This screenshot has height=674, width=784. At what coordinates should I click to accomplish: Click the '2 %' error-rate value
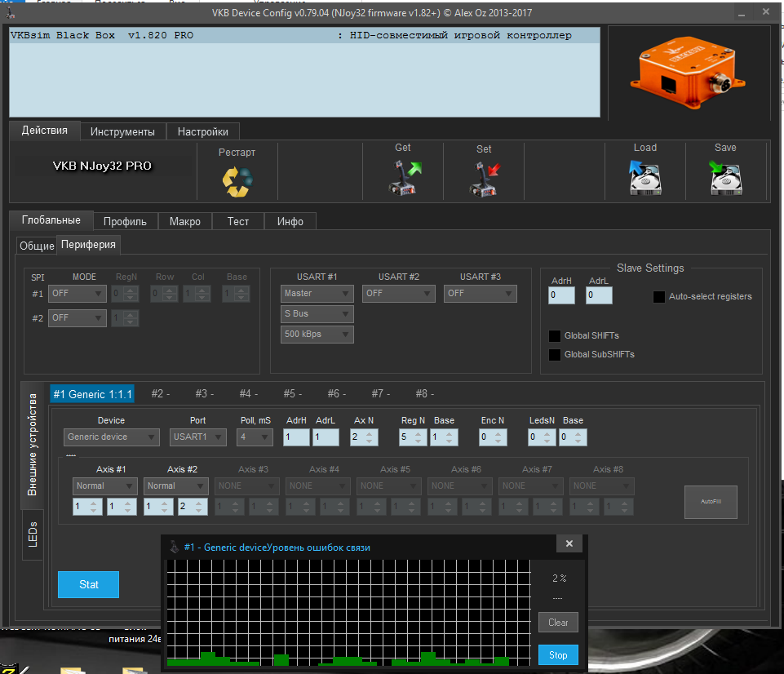point(559,579)
